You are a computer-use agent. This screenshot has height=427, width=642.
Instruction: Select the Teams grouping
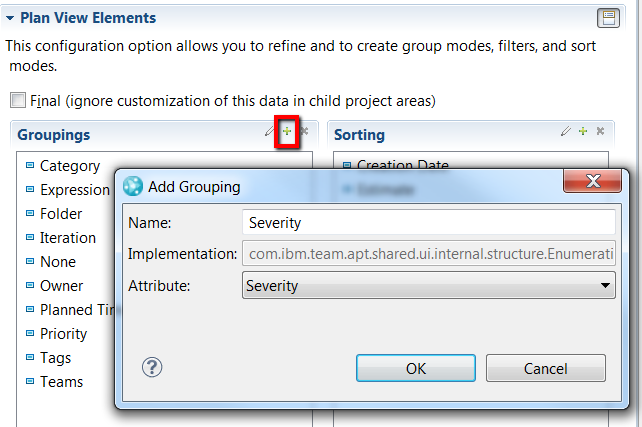(x=54, y=382)
